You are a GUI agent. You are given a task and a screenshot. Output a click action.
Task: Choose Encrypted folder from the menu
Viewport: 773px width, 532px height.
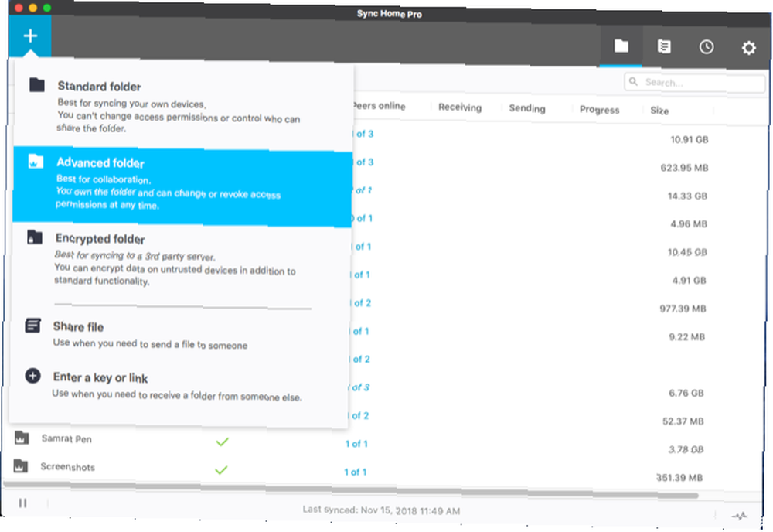coord(182,261)
